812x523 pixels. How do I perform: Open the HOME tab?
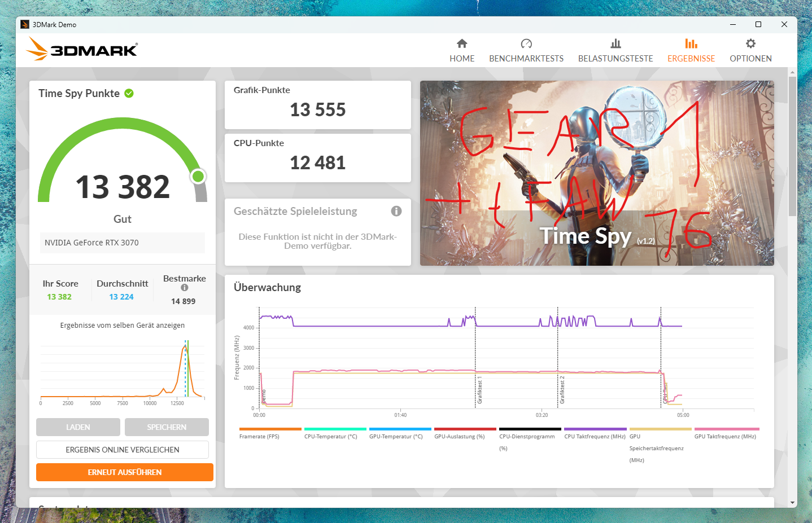462,51
